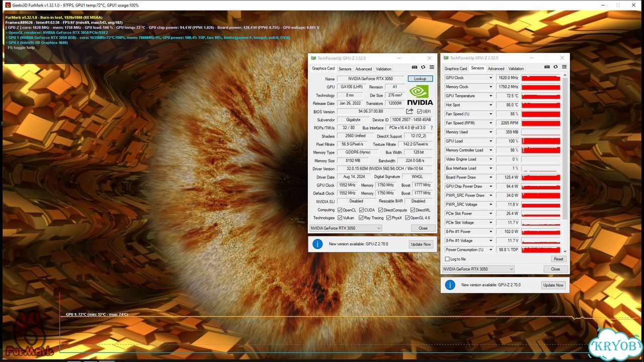The height and width of the screenshot is (362, 644).
Task: Click the camera icon in GPU-Z sensor list window
Action: [x=547, y=67]
